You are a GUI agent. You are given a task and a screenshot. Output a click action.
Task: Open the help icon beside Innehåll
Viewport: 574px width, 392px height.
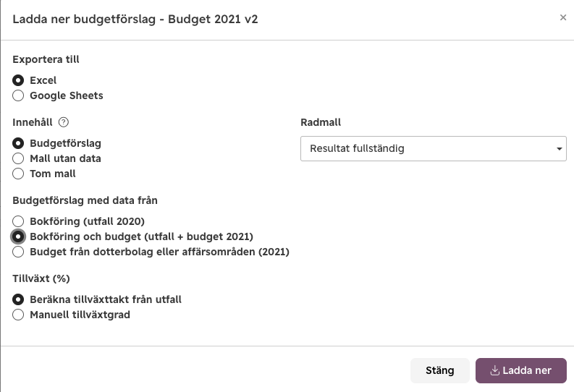63,122
